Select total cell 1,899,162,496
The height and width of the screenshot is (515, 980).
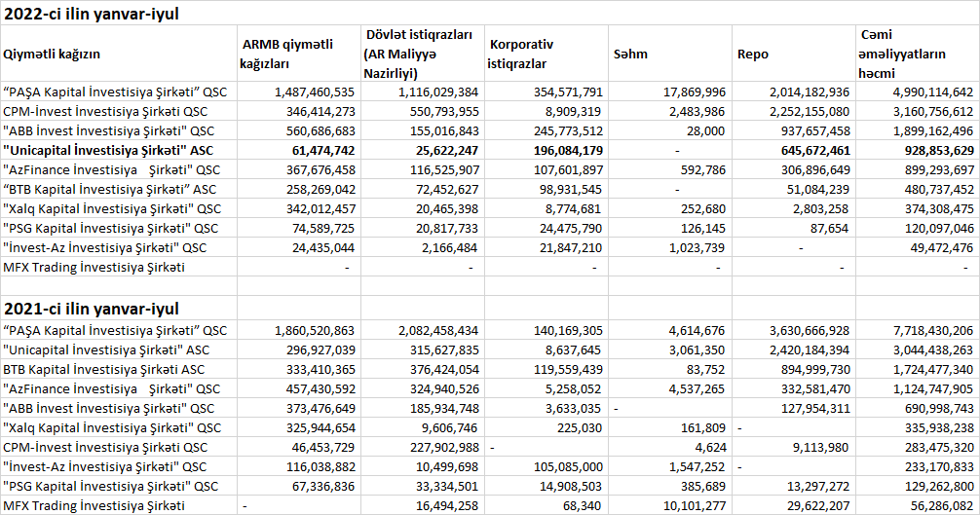coord(918,131)
